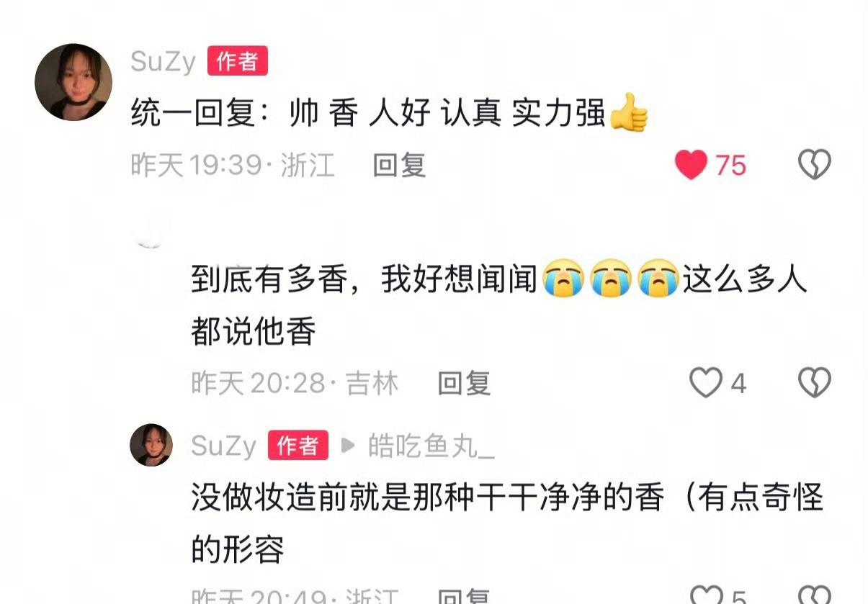This screenshot has height=604, width=868.
Task: Visit 皓吃鱼丸_ user profile
Action: (431, 446)
